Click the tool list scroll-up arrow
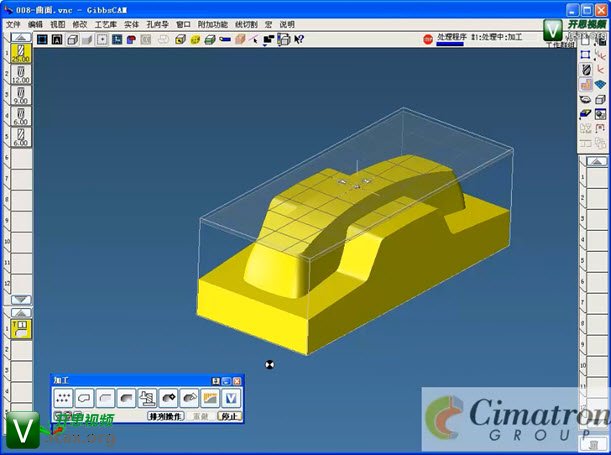This screenshot has width=611, height=455. 21,37
